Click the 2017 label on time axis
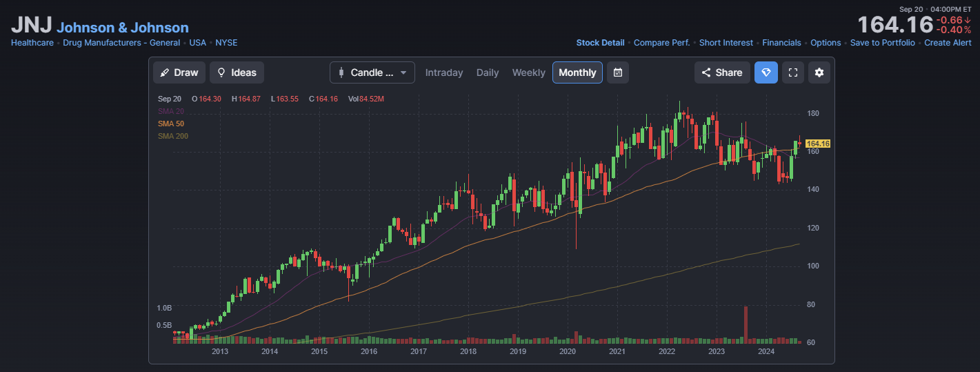 pos(419,352)
